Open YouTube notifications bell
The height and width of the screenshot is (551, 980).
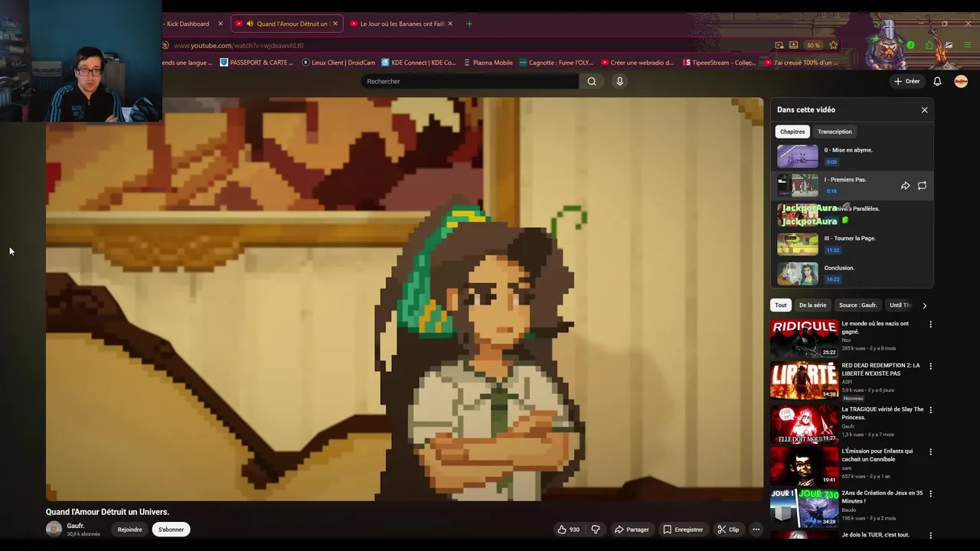coord(937,81)
